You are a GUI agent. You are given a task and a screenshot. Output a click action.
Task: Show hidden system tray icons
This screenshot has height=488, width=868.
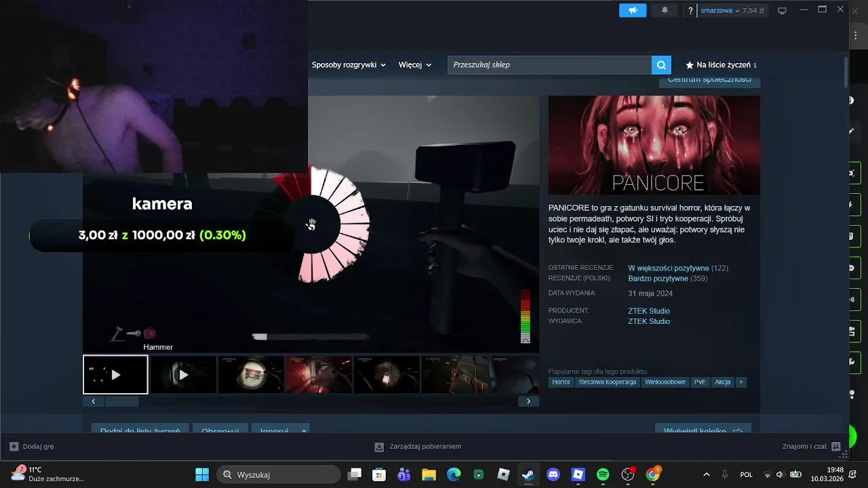707,474
